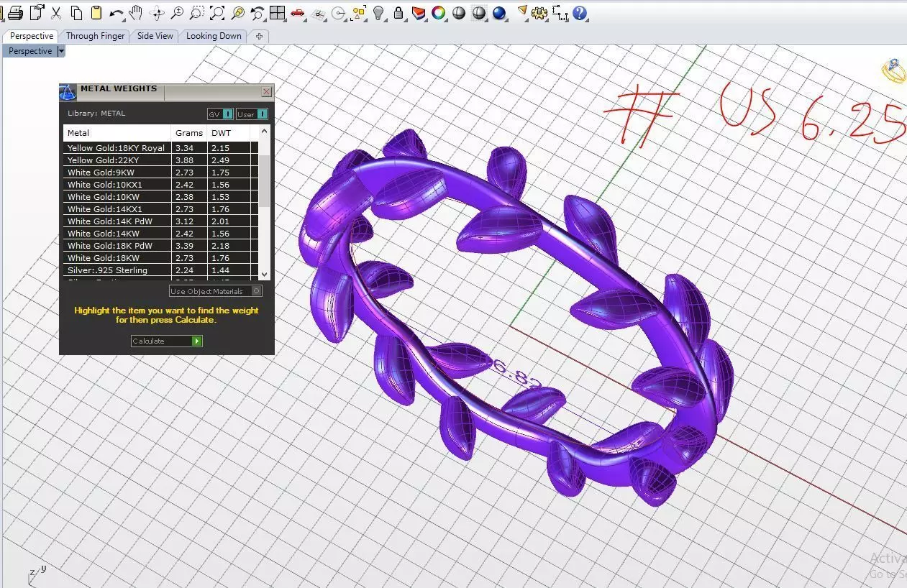The width and height of the screenshot is (907, 588).
Task: Click the light bulb hide objects icon
Action: coord(379,13)
